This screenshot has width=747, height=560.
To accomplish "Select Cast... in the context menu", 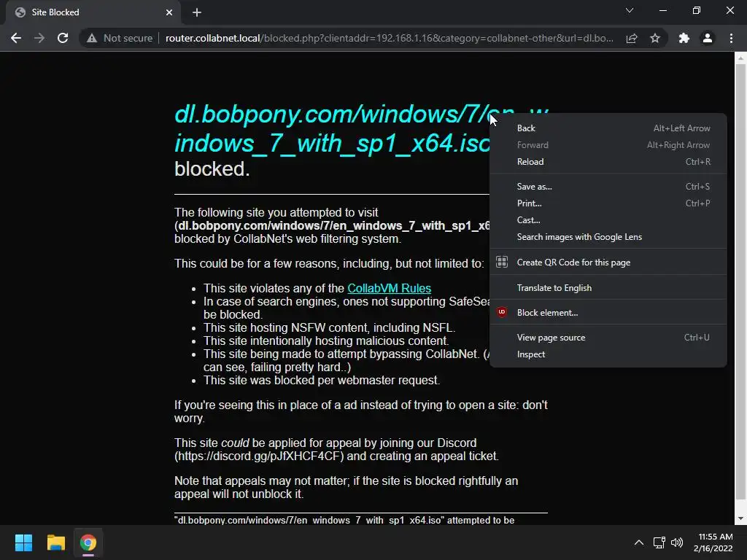I will coord(608,220).
